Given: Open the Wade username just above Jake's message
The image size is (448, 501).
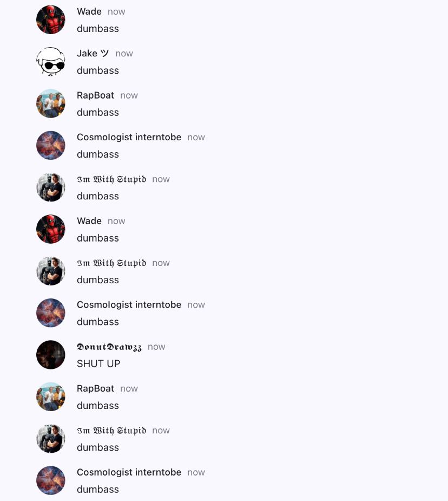Looking at the screenshot, I should (x=89, y=11).
